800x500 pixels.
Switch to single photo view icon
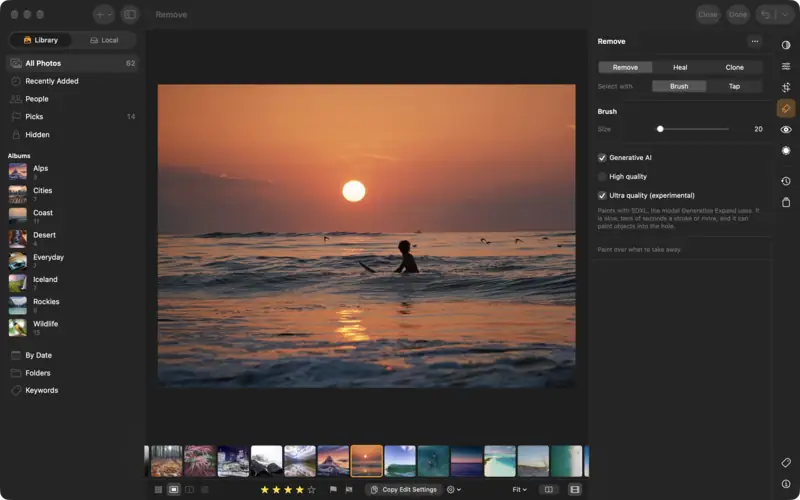(174, 489)
